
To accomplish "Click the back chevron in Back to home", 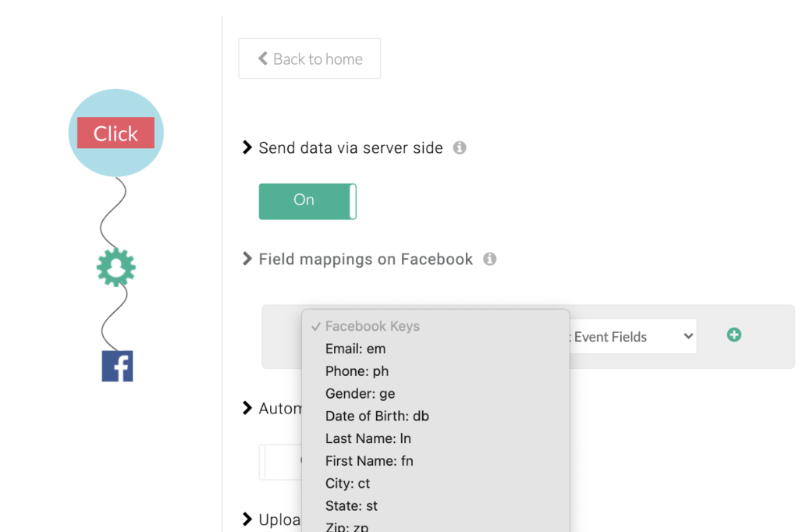I will coord(262,58).
